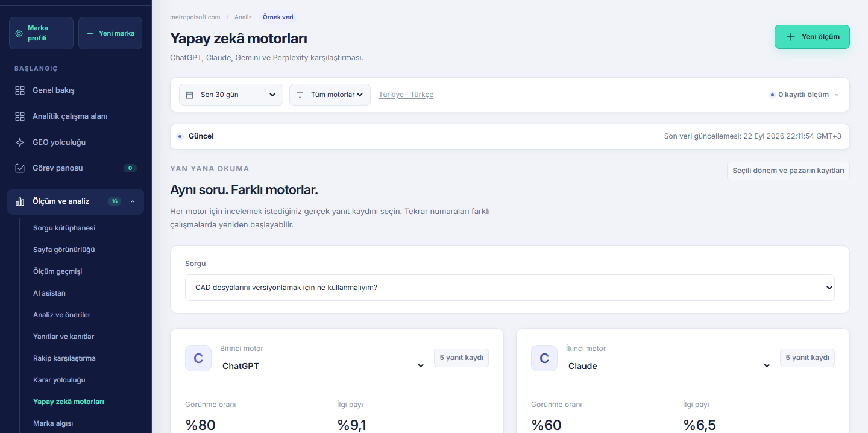Click the GEO yolculuğu sparkle icon

point(20,142)
